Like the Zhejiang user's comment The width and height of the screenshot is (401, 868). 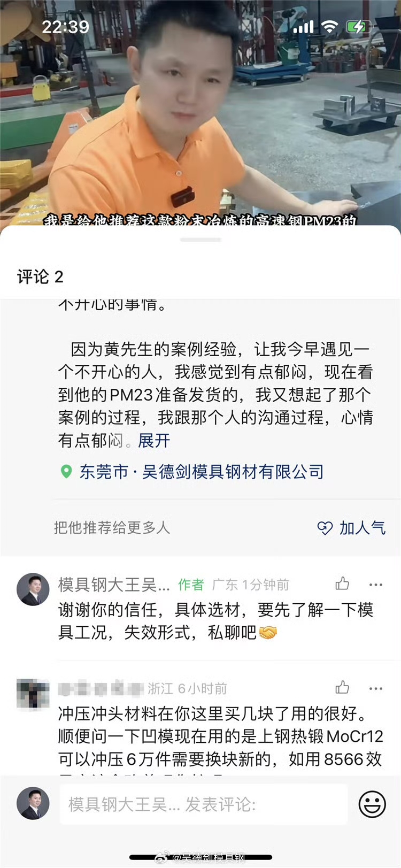[342, 688]
